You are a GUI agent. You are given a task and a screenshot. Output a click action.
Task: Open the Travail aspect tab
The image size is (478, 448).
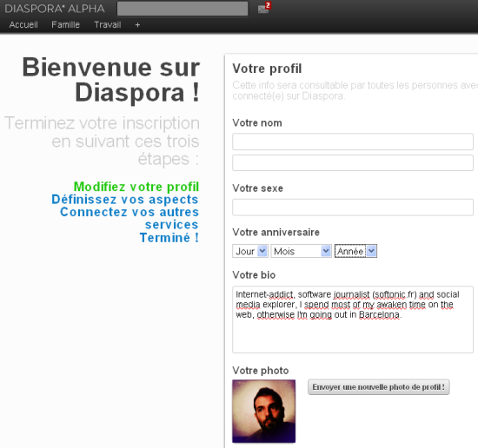pos(108,24)
